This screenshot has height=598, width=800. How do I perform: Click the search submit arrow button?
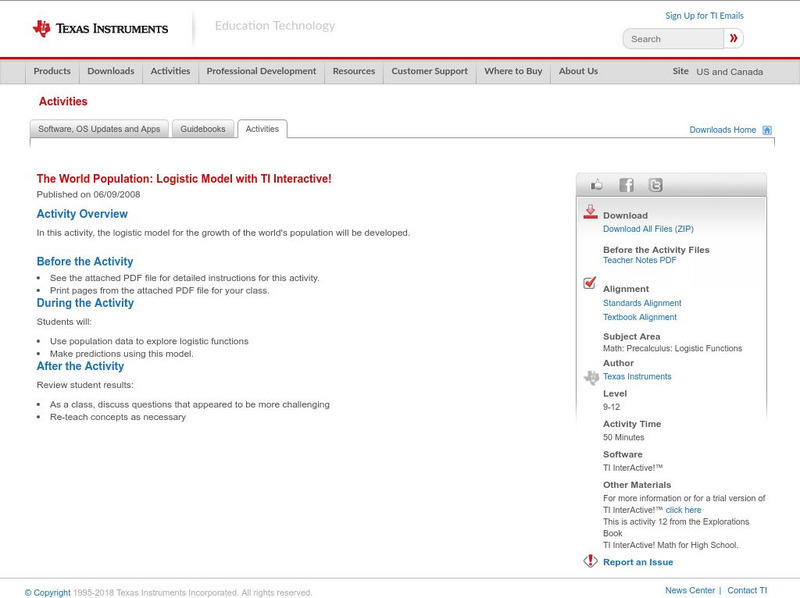pyautogui.click(x=733, y=38)
